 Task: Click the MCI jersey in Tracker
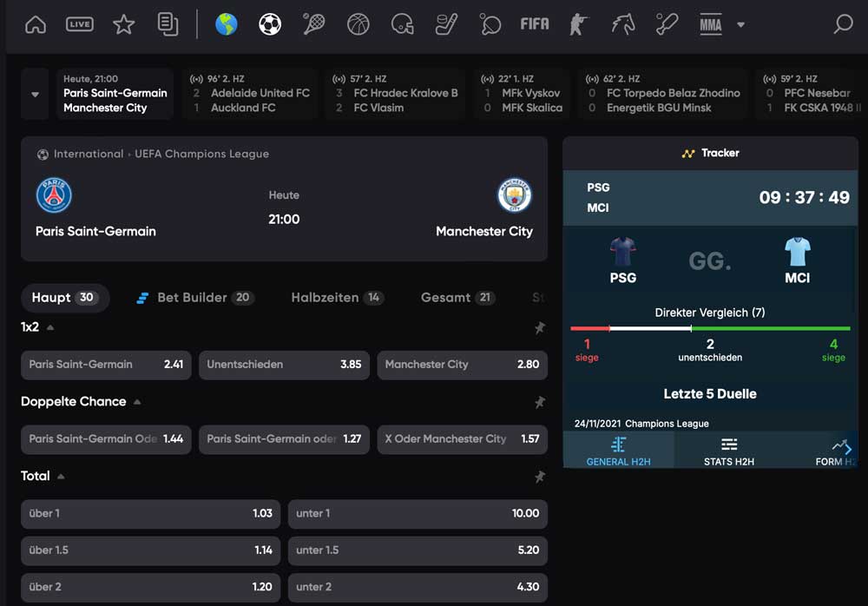(x=797, y=251)
